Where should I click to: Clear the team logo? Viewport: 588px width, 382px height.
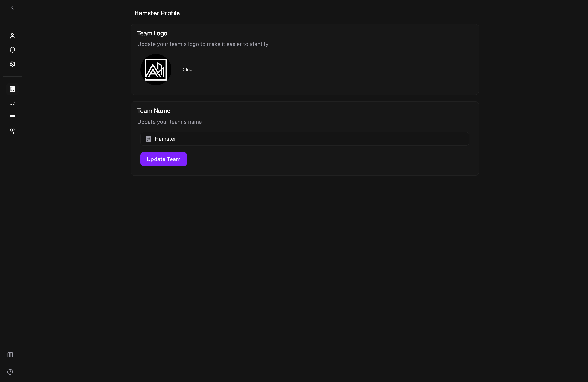point(188,70)
